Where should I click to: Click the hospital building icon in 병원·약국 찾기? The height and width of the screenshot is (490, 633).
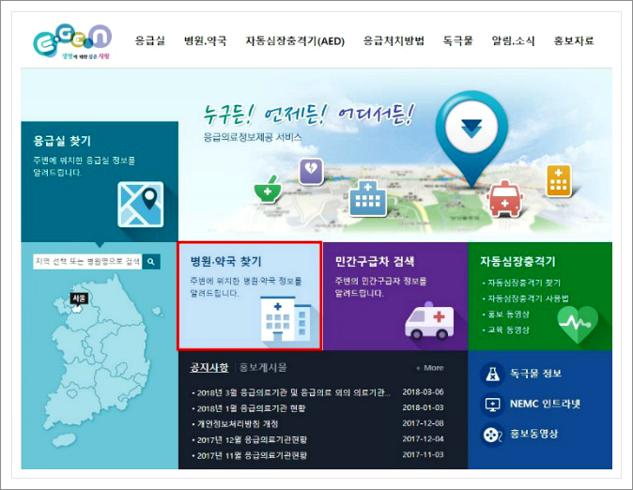tap(286, 319)
